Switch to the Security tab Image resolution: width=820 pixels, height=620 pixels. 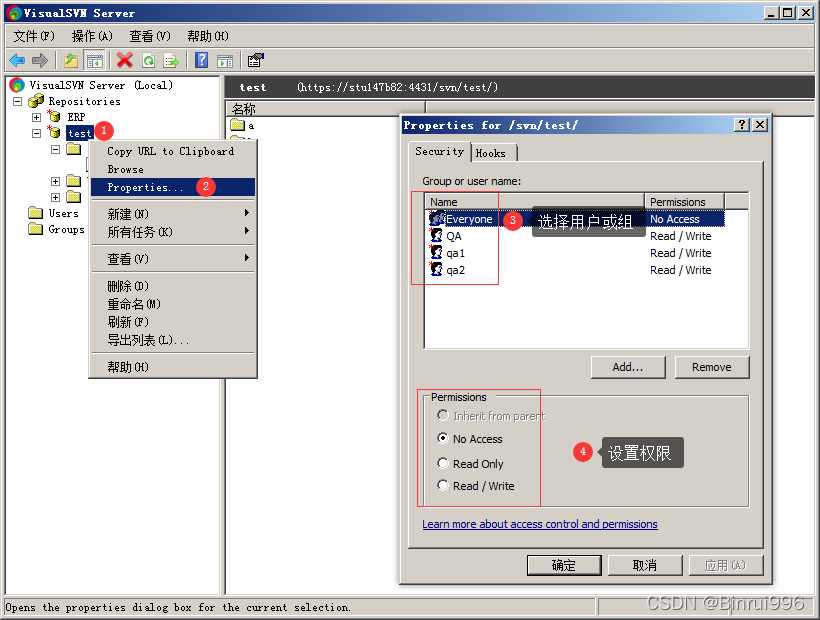tap(439, 152)
